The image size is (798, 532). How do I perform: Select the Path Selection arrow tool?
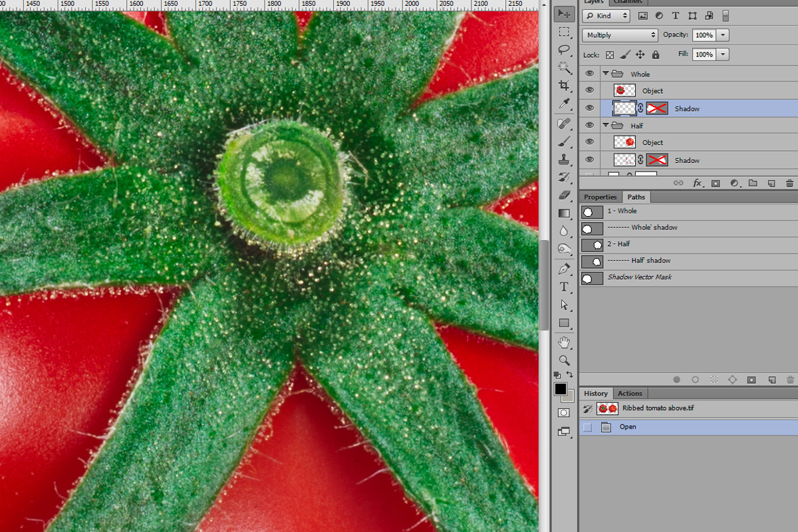(565, 305)
